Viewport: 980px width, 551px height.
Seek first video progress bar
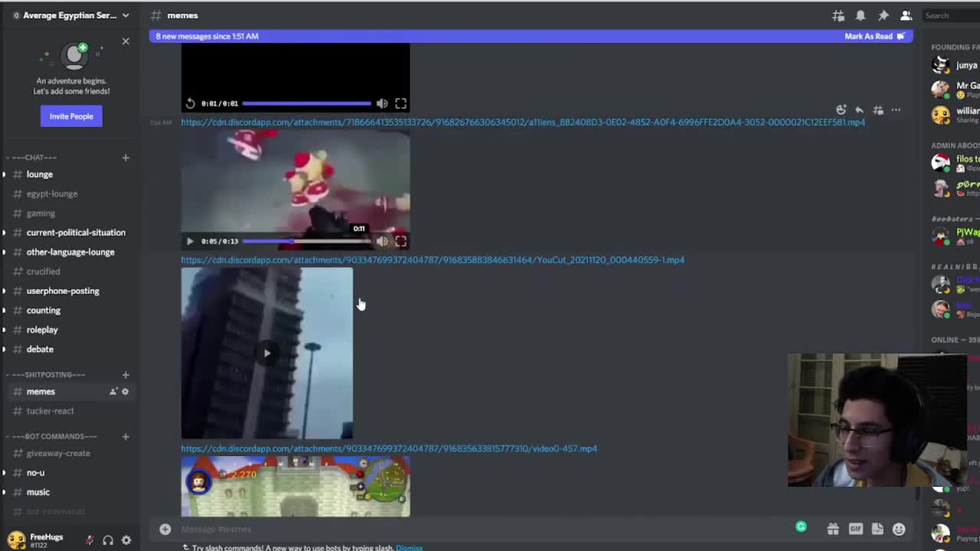tap(306, 103)
